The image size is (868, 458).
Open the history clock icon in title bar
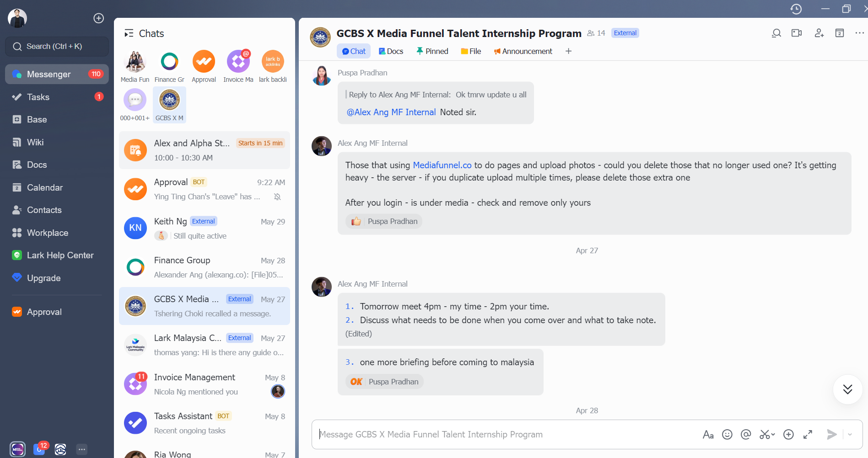click(x=796, y=9)
